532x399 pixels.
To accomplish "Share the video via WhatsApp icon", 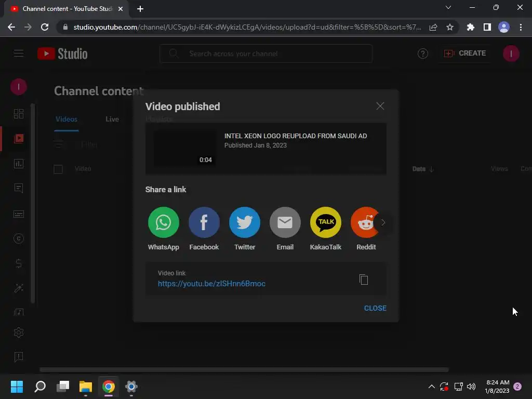I will pos(163,222).
